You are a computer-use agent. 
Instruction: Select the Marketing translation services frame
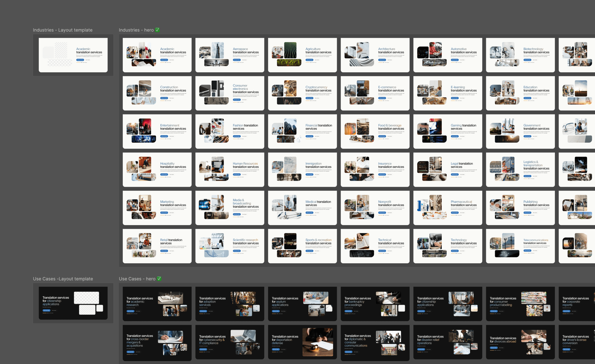[x=157, y=208]
